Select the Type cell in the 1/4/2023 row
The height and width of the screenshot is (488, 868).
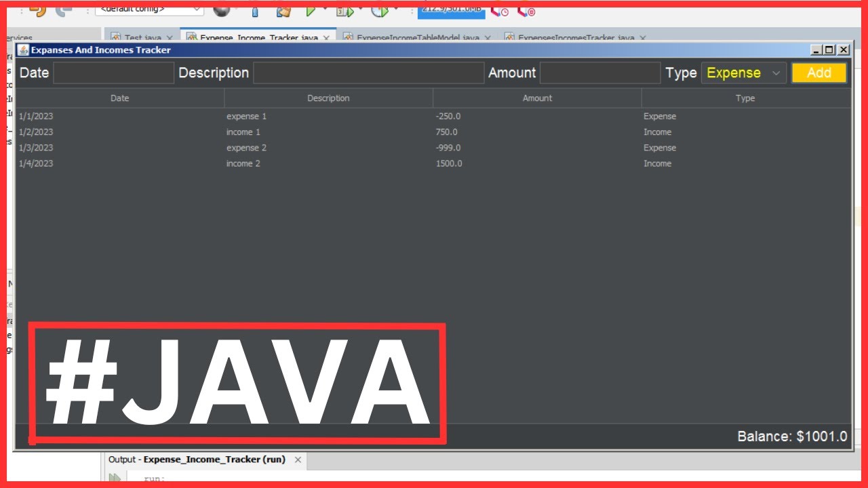[746, 163]
